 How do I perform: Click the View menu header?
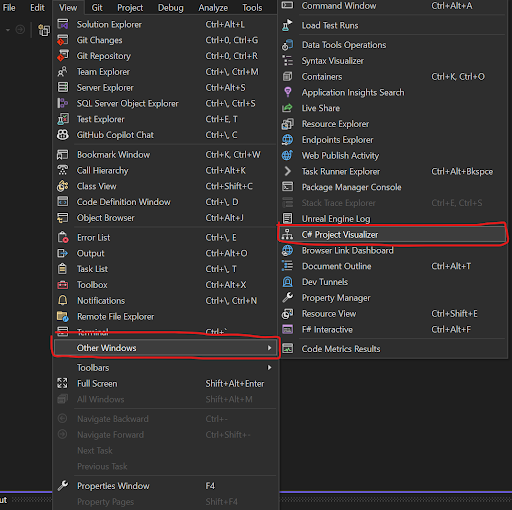68,7
